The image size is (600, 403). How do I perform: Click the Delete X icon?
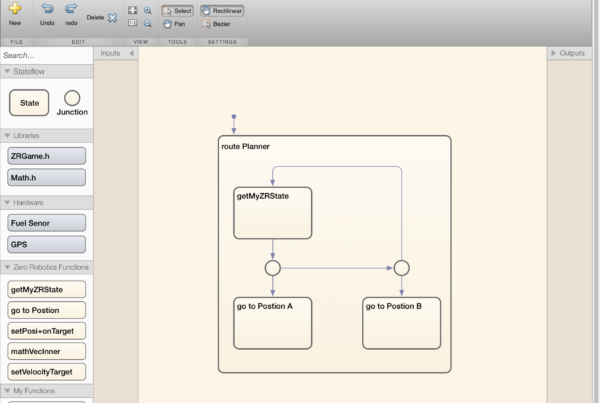pos(112,17)
